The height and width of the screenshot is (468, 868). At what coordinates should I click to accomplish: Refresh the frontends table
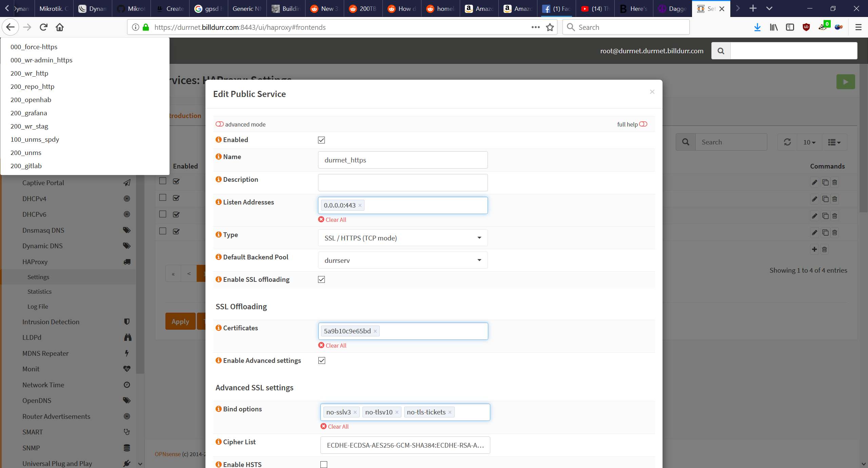click(787, 142)
